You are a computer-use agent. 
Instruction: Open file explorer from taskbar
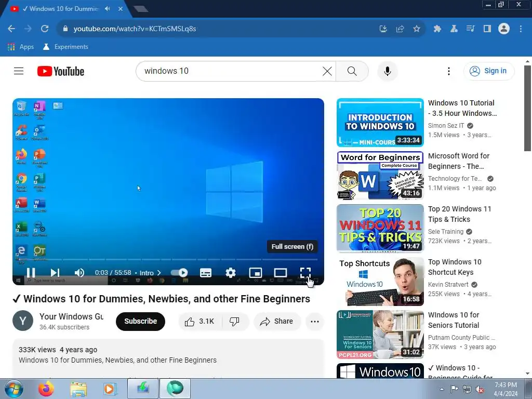(x=78, y=389)
